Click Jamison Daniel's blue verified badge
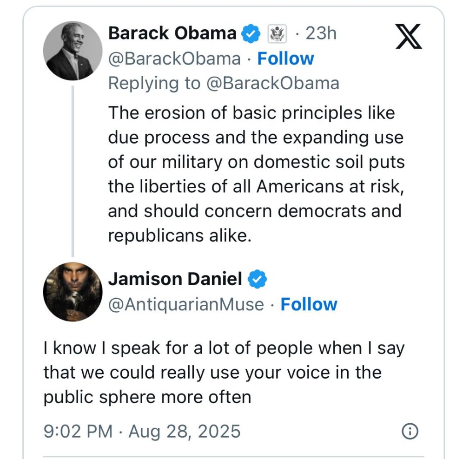This screenshot has height=459, width=476. (257, 279)
